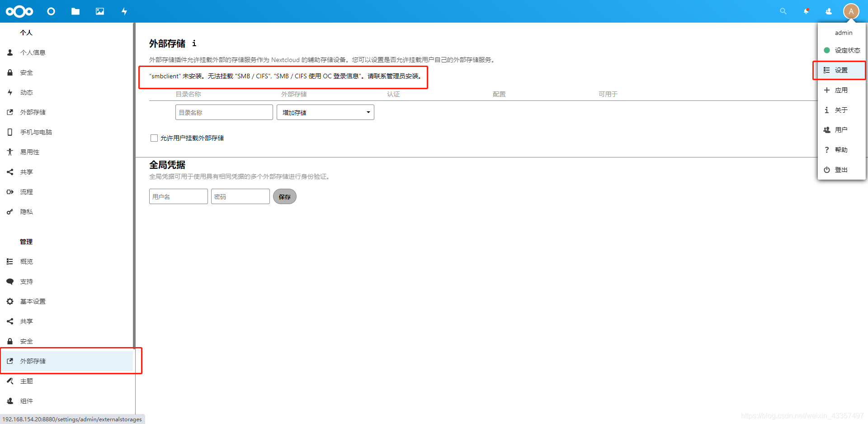Click the search magnifier icon
Viewport: 868px width, 424px height.
(x=783, y=11)
